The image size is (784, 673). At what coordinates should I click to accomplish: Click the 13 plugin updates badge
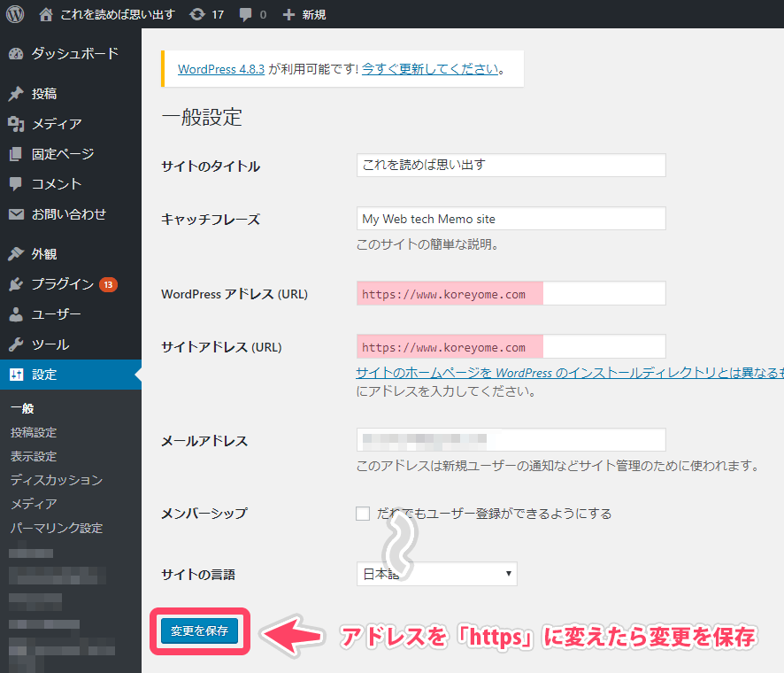[x=108, y=285]
